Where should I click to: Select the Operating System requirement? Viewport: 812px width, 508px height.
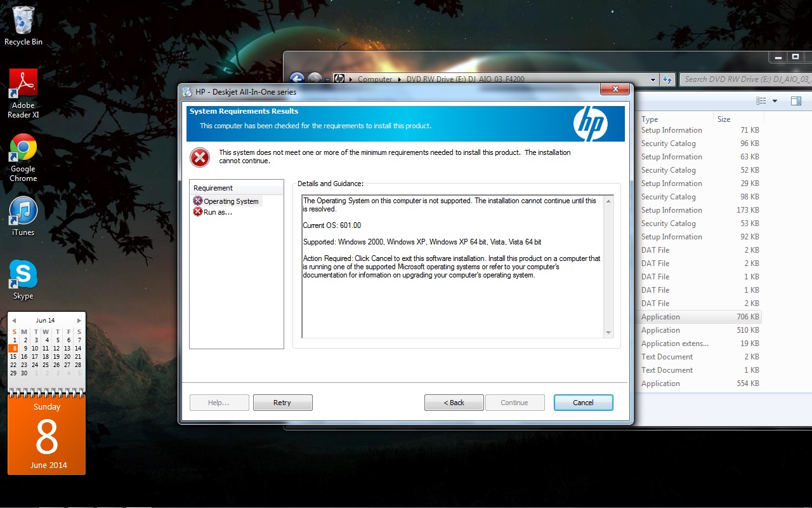[231, 201]
